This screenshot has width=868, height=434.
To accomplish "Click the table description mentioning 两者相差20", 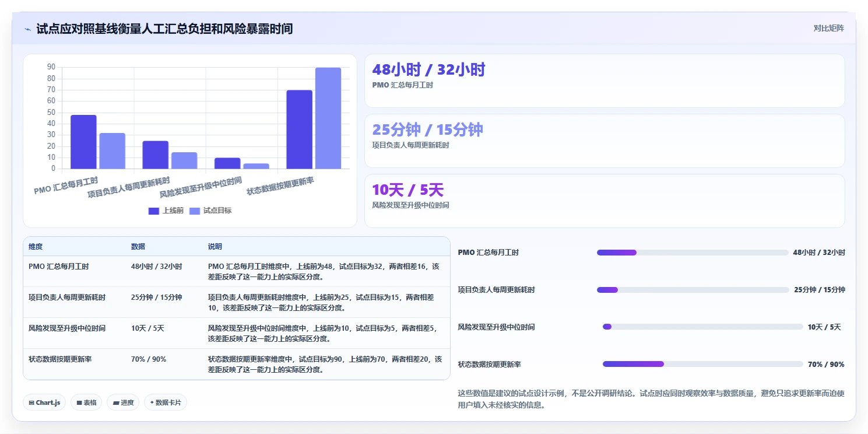I will pos(325,364).
